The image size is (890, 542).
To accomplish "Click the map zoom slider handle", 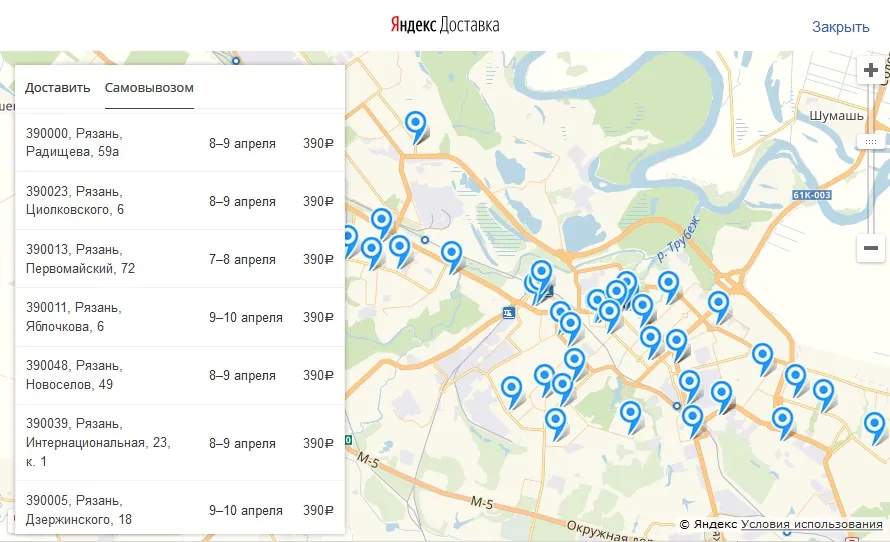I will pos(870,143).
